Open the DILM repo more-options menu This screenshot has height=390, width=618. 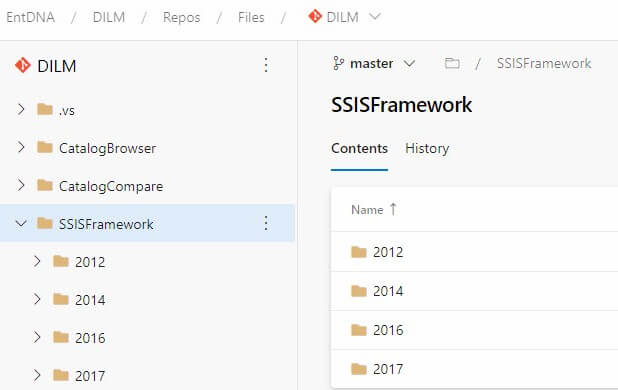click(x=266, y=65)
